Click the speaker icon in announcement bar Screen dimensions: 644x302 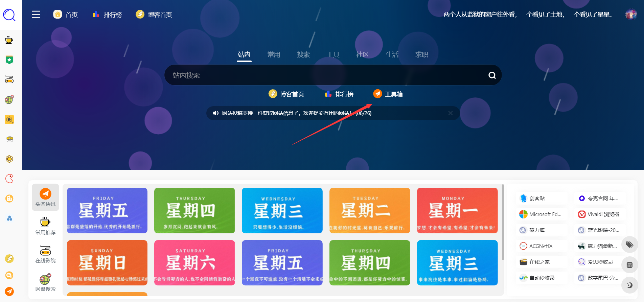[x=216, y=113]
